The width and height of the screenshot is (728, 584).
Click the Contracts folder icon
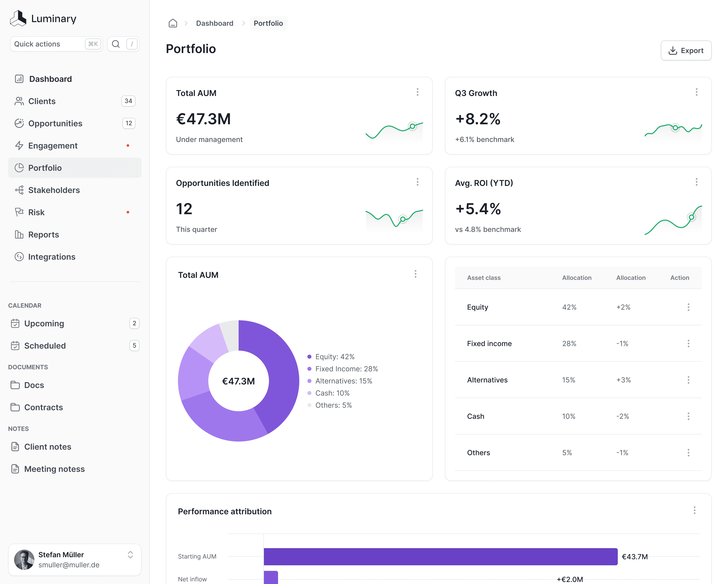15,407
